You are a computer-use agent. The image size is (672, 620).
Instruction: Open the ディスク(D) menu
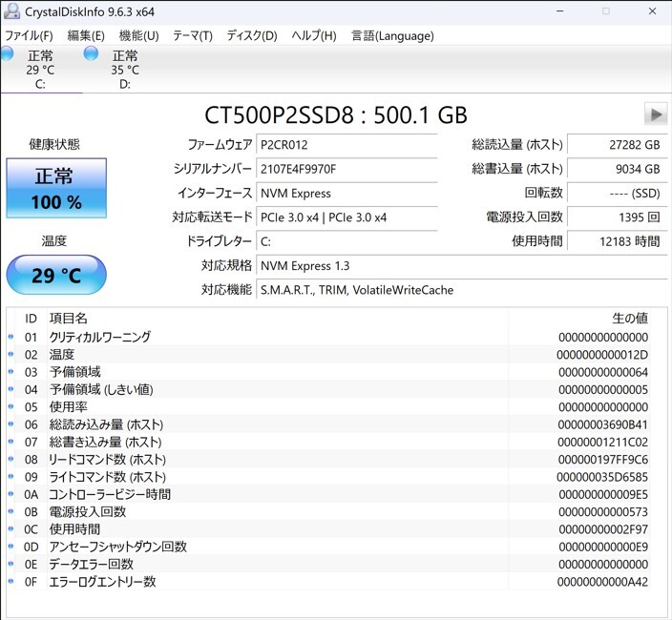pos(252,35)
